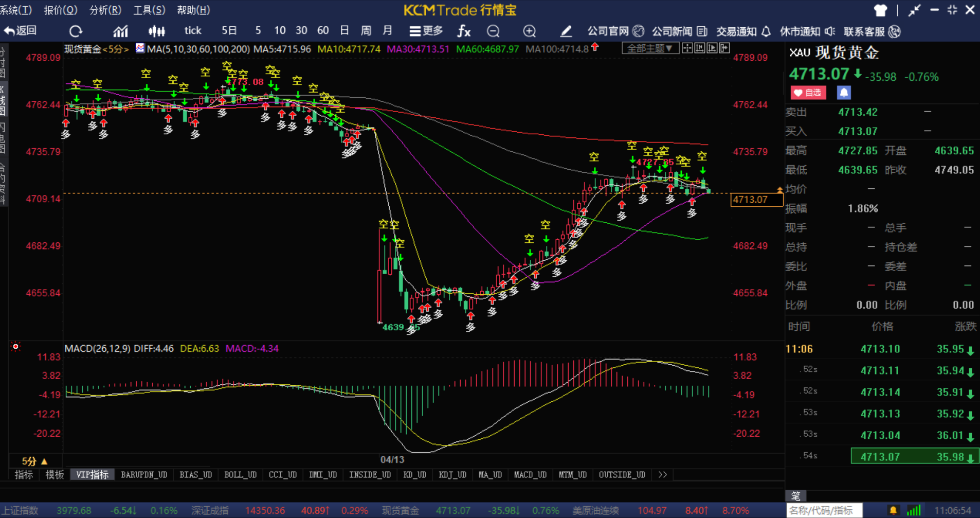Apply the MACD_UD indicator
The height and width of the screenshot is (518, 980).
pos(530,475)
